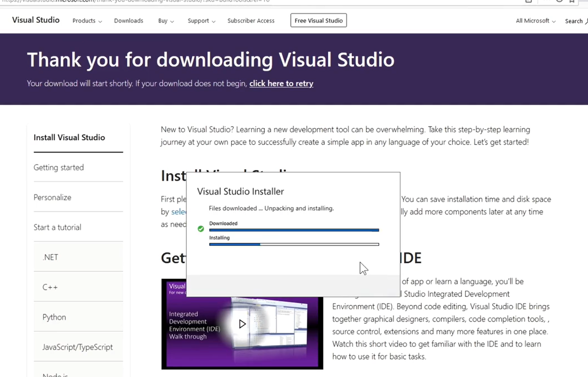Click the 'click here to retry' link
The height and width of the screenshot is (377, 588).
pos(281,84)
